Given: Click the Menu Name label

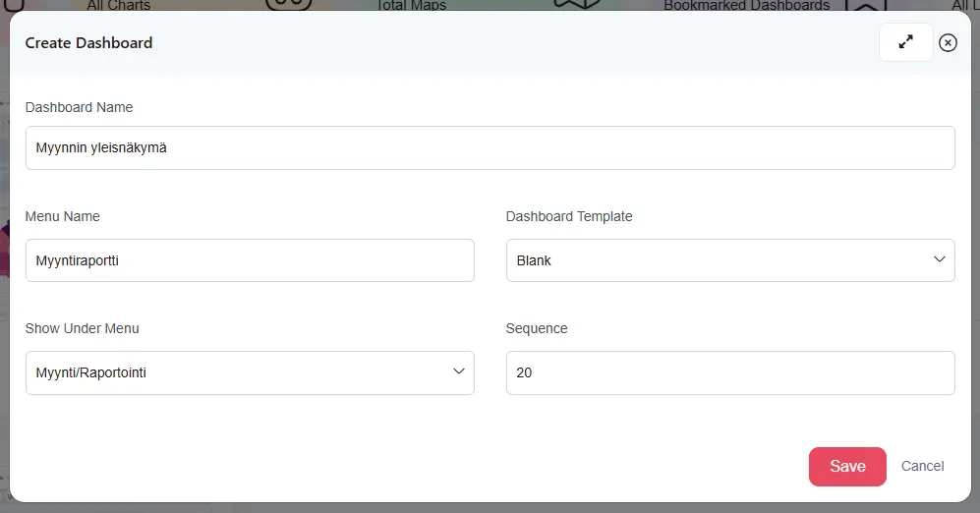Looking at the screenshot, I should pyautogui.click(x=62, y=216).
